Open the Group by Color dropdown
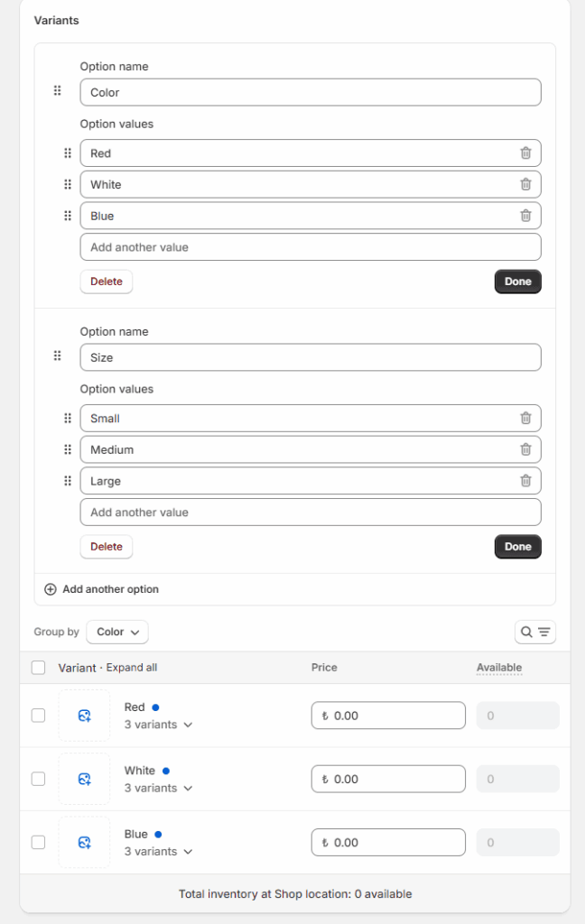585x924 pixels. point(117,633)
